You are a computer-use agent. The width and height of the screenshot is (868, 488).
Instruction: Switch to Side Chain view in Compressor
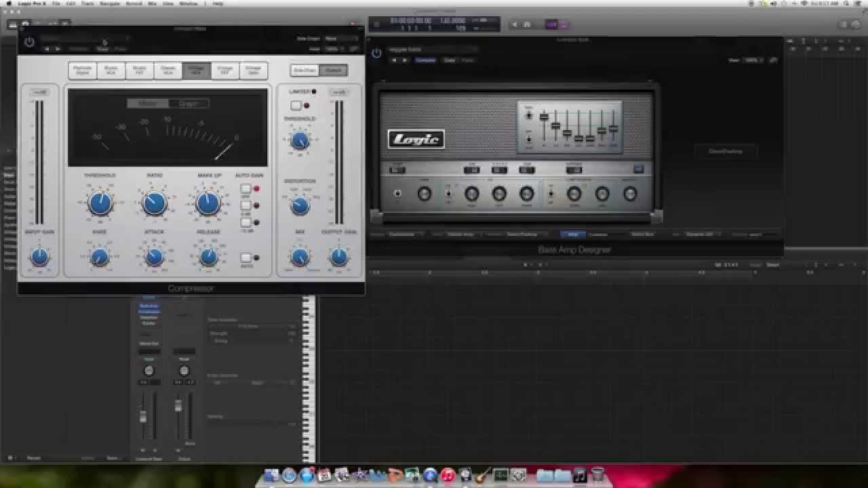(x=304, y=70)
